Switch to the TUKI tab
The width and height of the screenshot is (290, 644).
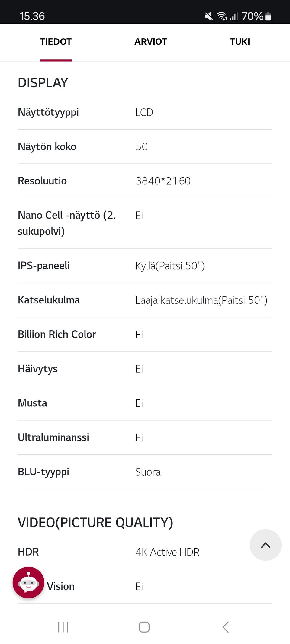(240, 42)
